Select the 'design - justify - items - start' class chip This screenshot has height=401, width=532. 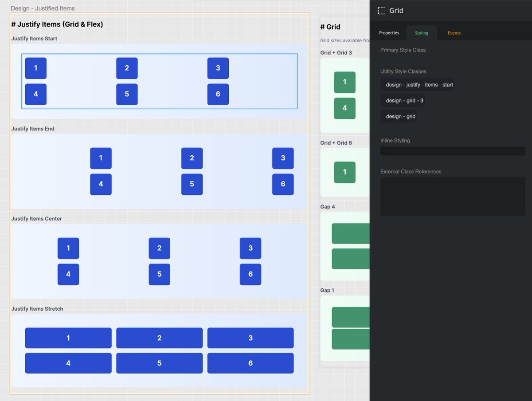[418, 85]
